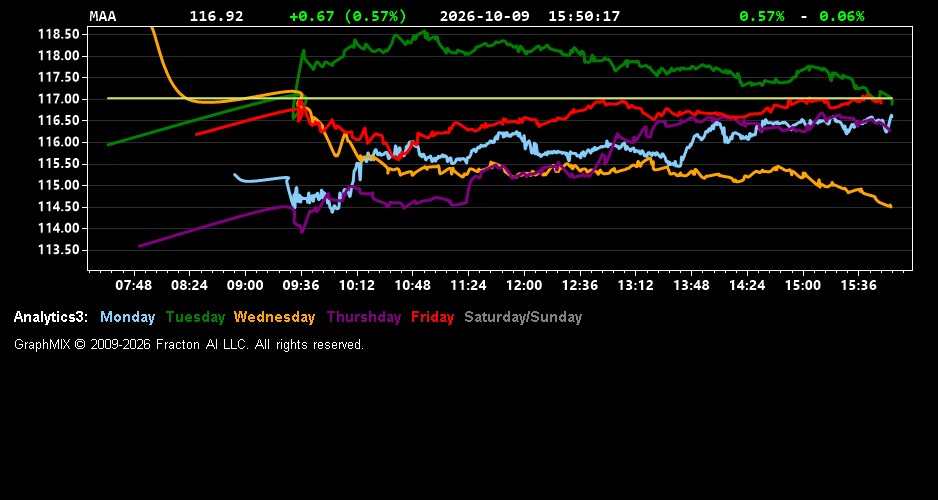Click the purple Thursday line's low near 09:36
Image resolution: width=938 pixels, height=500 pixels.
click(x=302, y=231)
